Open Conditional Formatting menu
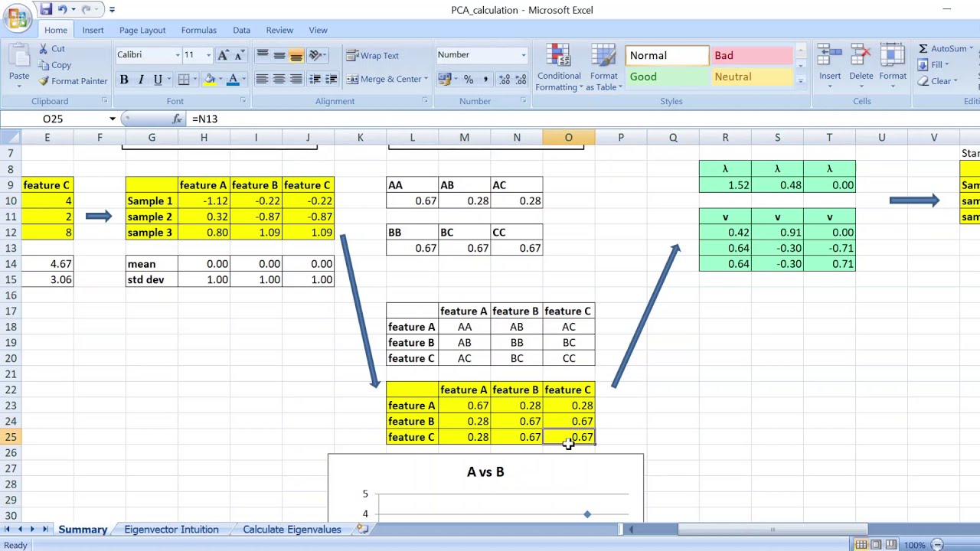Image resolution: width=980 pixels, height=551 pixels. 559,68
